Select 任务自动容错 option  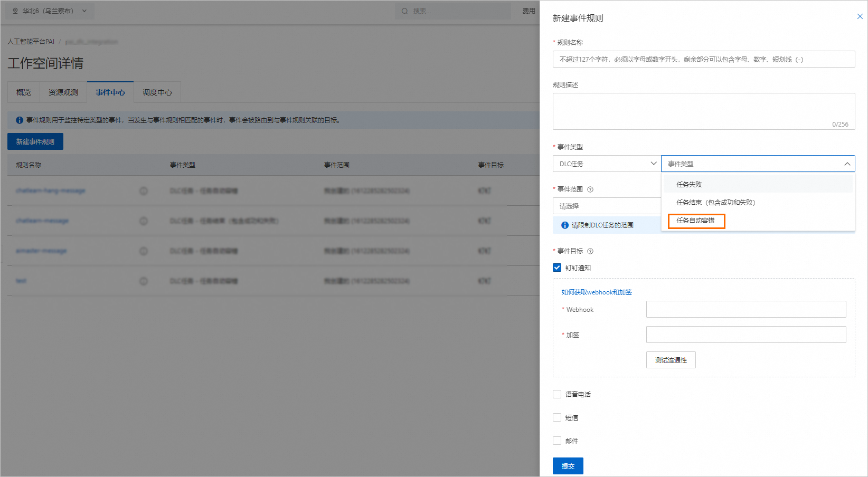(696, 221)
